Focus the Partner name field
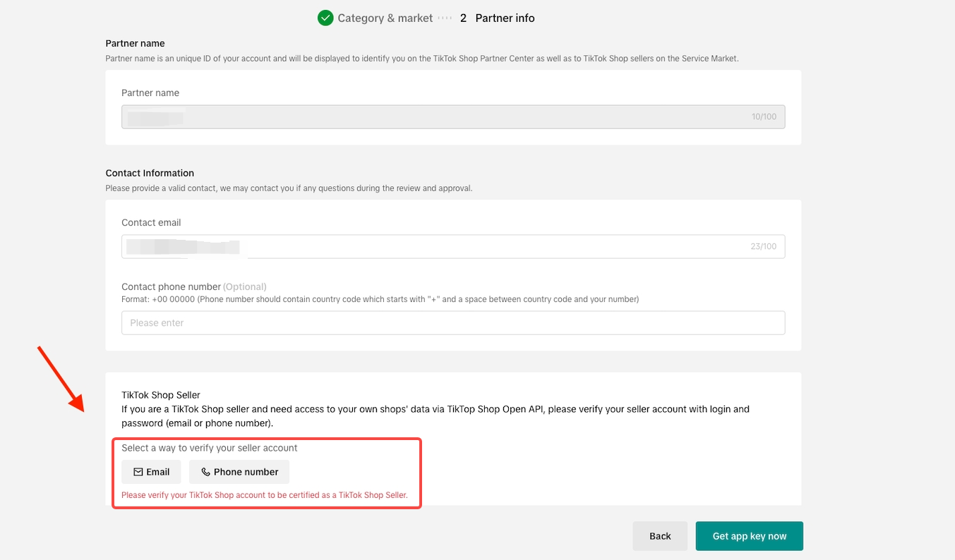955x560 pixels. 453,116
